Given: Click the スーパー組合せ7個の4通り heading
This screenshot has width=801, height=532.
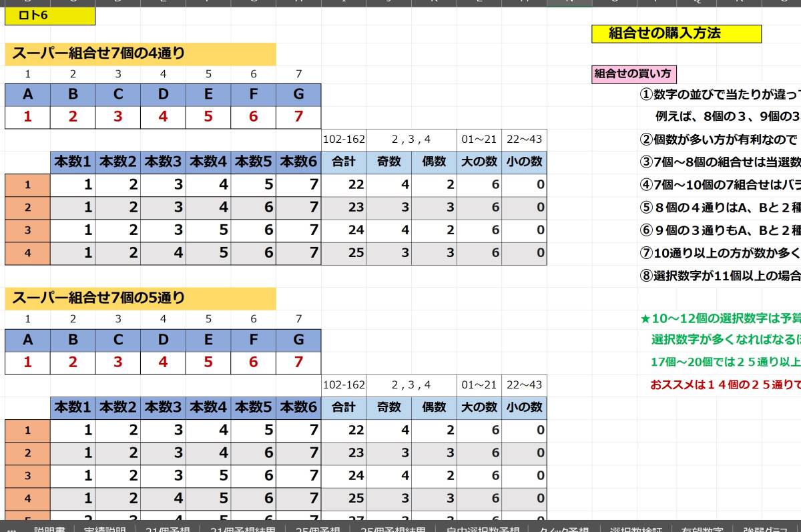Looking at the screenshot, I should click(140, 54).
